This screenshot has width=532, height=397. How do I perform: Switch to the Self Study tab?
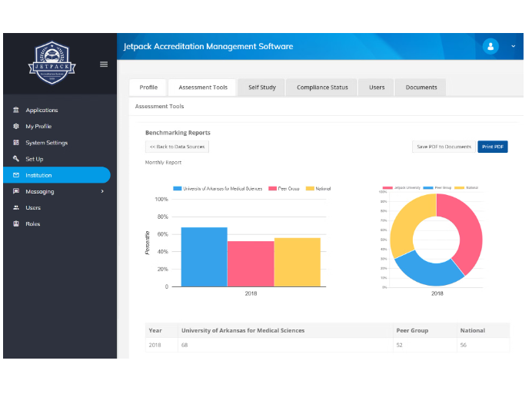(261, 88)
